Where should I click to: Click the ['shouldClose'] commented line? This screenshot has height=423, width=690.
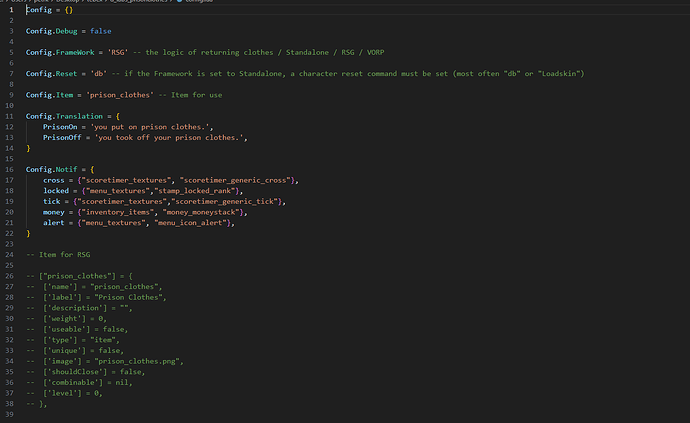coord(85,372)
